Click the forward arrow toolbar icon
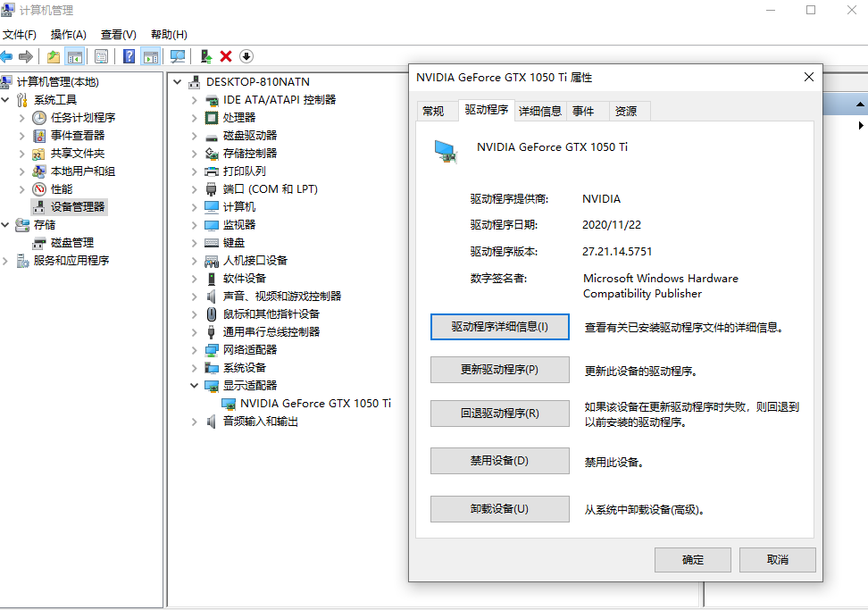 click(x=26, y=56)
